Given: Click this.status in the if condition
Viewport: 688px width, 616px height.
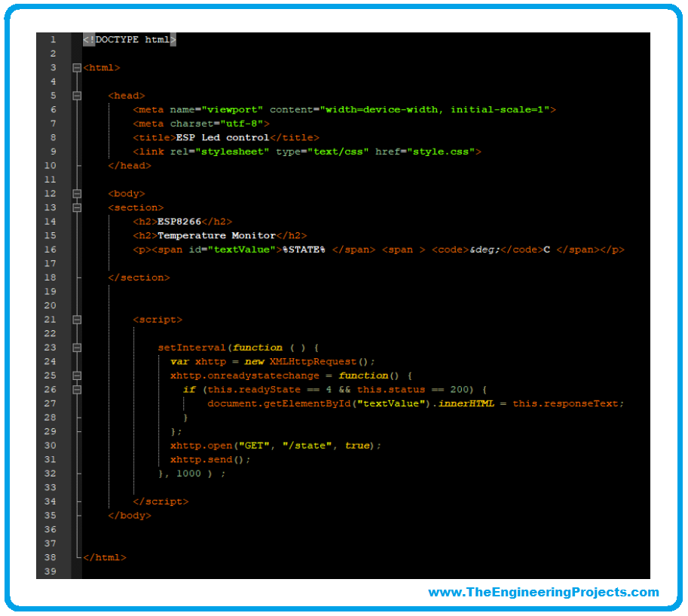Looking at the screenshot, I should pyautogui.click(x=391, y=390).
